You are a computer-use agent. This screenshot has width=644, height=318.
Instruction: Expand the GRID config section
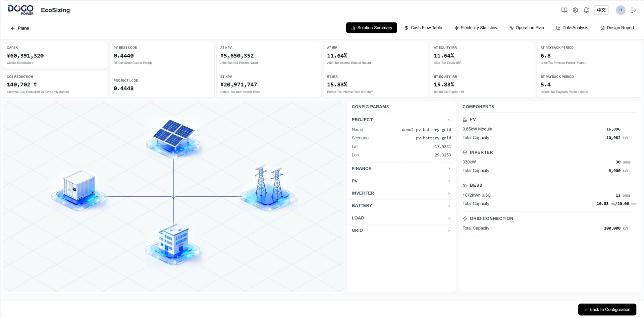tap(401, 231)
